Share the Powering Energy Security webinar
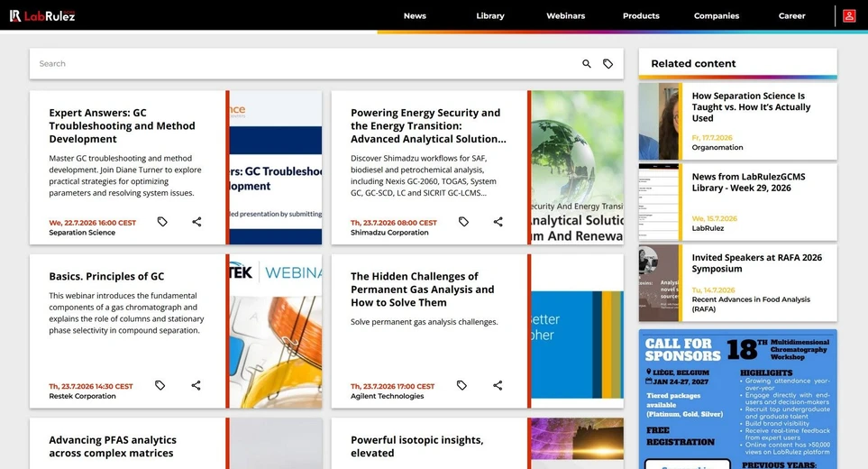The height and width of the screenshot is (469, 868). [498, 222]
